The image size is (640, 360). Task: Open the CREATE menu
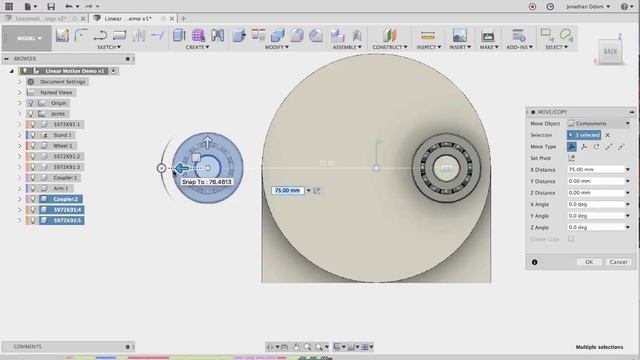(198, 47)
